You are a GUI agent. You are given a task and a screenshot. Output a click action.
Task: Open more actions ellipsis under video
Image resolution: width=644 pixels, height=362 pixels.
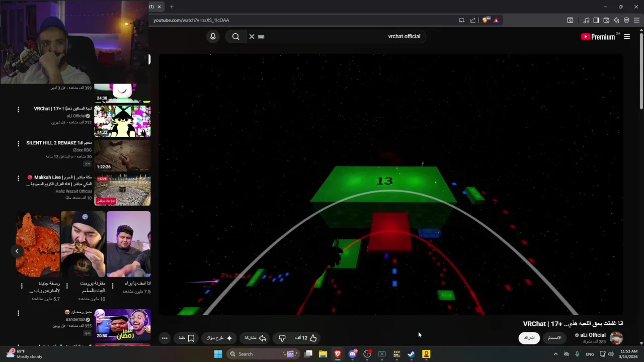click(165, 338)
